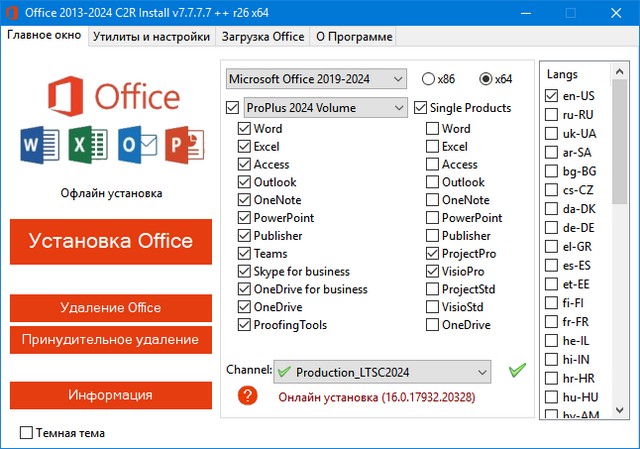Select the x86 architecture radio button

pyautogui.click(x=429, y=79)
